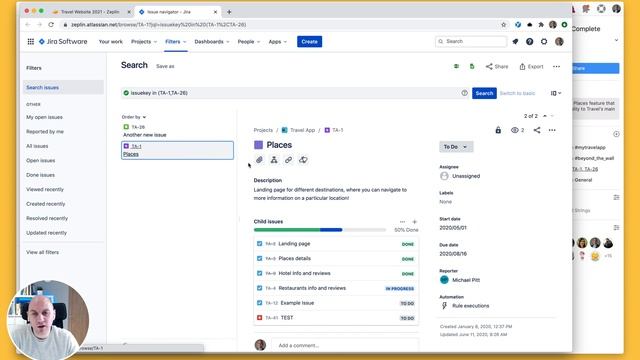Open the search page more options ellipsis

coord(556,67)
